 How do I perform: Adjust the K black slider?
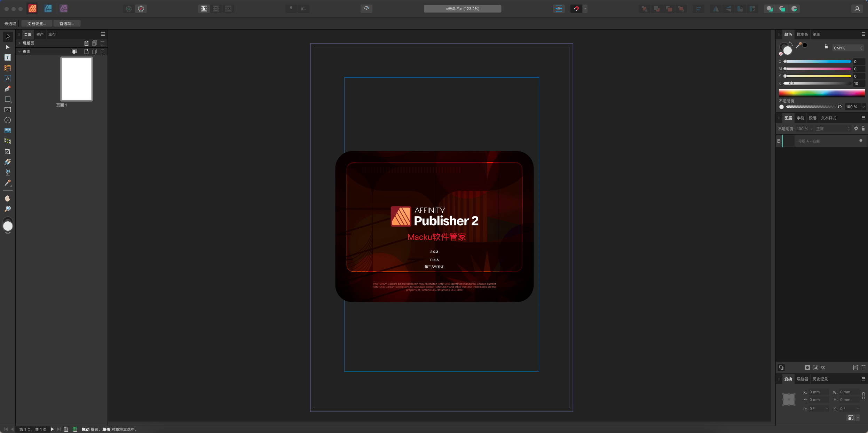[817, 83]
